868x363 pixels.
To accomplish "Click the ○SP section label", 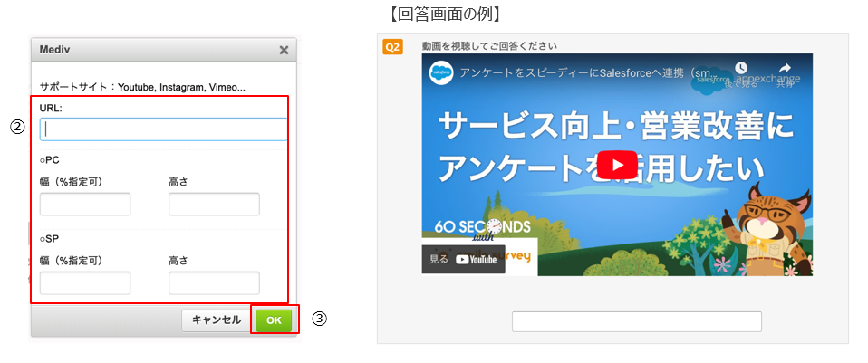I will (50, 238).
